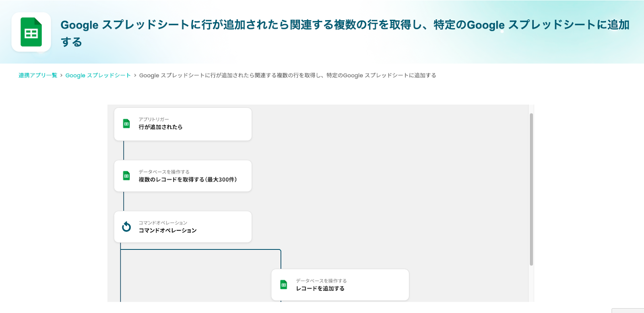644x313 pixels.
Task: Click breadcrumb chevron after 連携アプリ一覧
Action: (61, 76)
